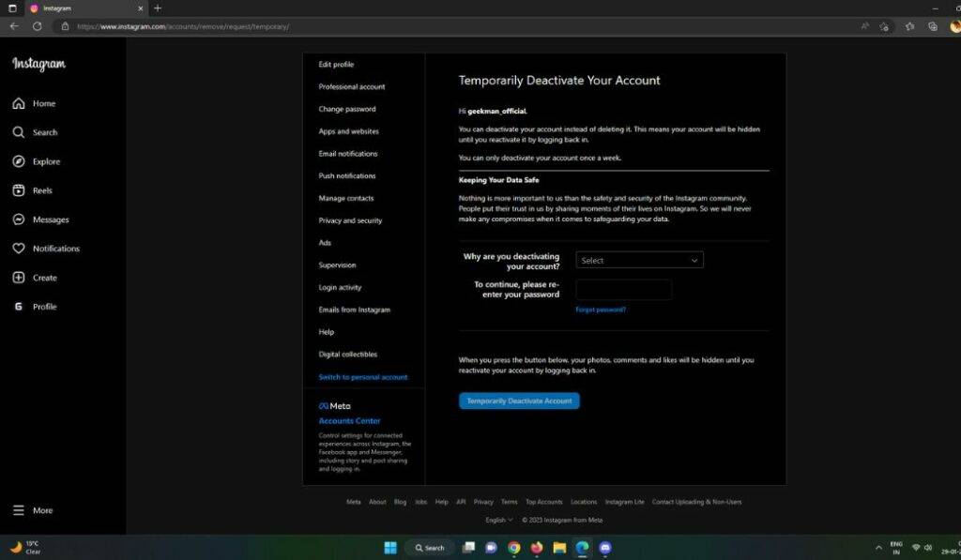Select Privacy and security settings menu item

350,220
